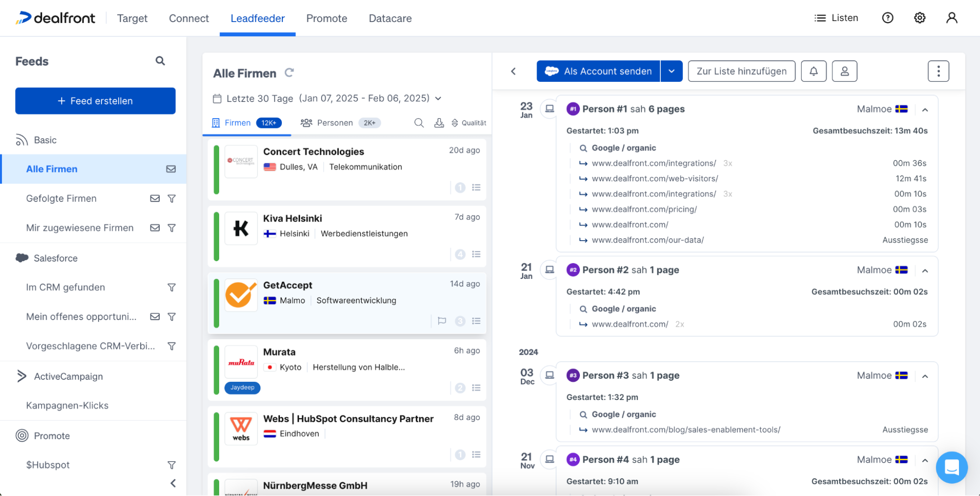
Task: Open the www.dealfront.com/our-data/ link
Action: pyautogui.click(x=648, y=240)
